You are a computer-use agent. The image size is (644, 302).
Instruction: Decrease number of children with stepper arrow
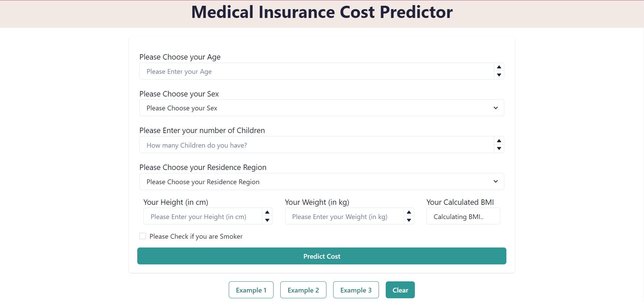[499, 149]
